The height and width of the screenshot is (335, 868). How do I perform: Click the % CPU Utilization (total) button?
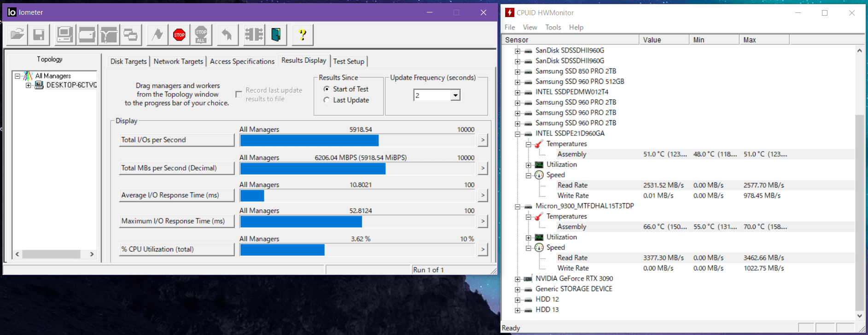coord(177,249)
